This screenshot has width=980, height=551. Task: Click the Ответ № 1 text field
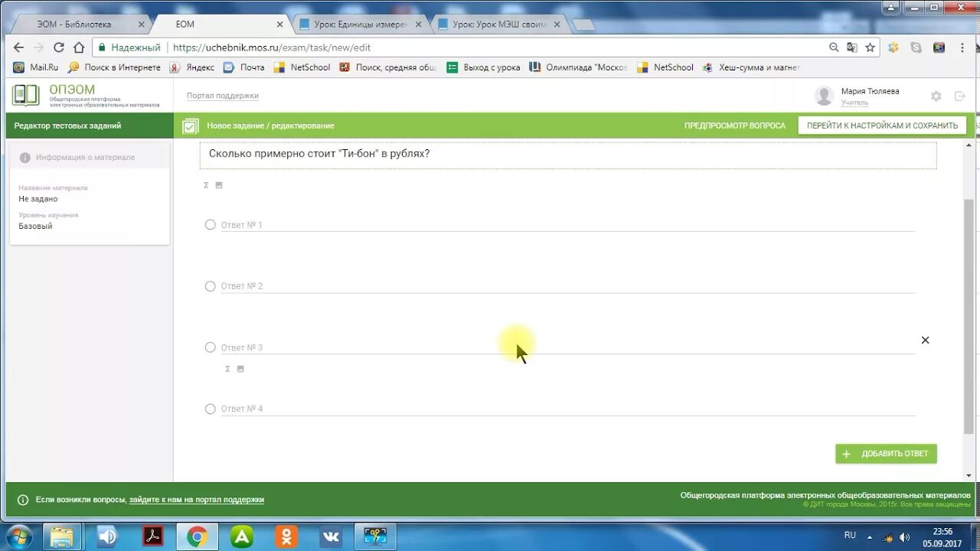tap(568, 225)
